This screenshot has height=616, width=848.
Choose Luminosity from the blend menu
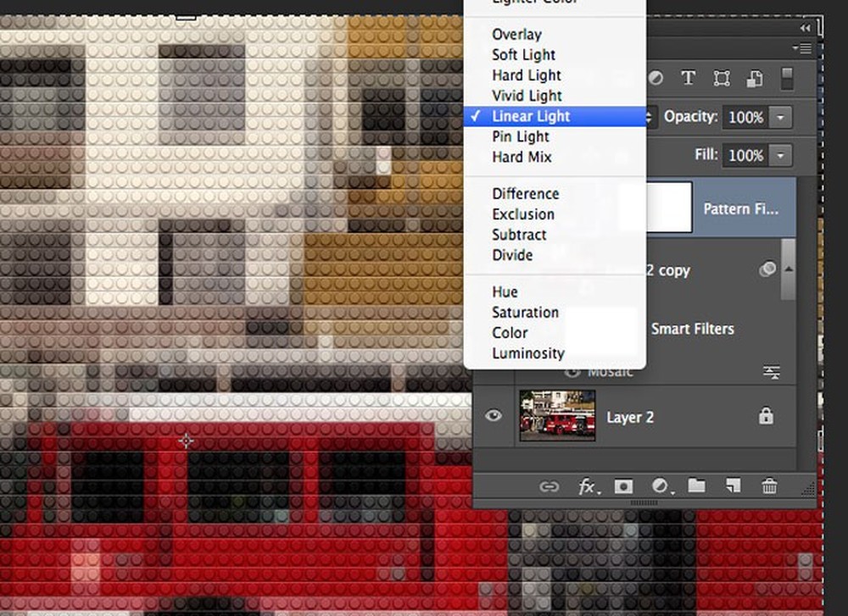point(528,353)
